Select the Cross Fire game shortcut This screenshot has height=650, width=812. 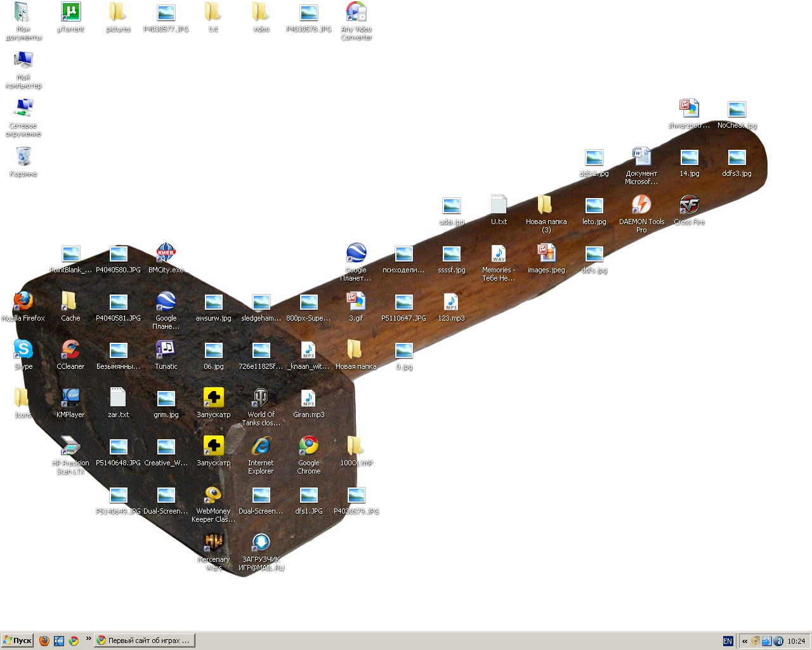click(x=689, y=210)
